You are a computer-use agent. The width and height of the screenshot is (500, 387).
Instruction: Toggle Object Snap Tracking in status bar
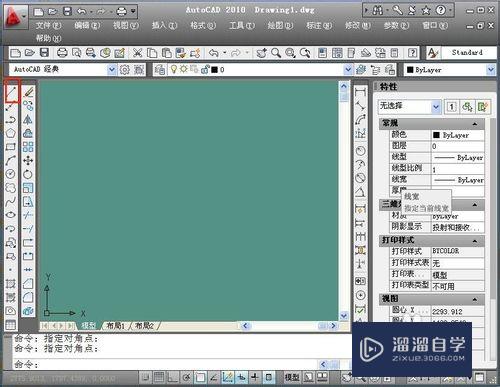(x=214, y=377)
